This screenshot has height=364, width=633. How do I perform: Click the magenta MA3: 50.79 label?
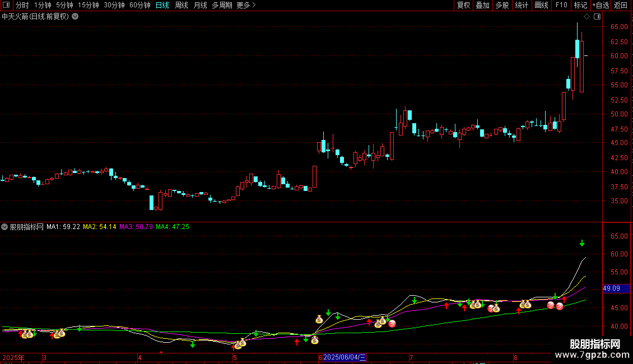point(136,227)
